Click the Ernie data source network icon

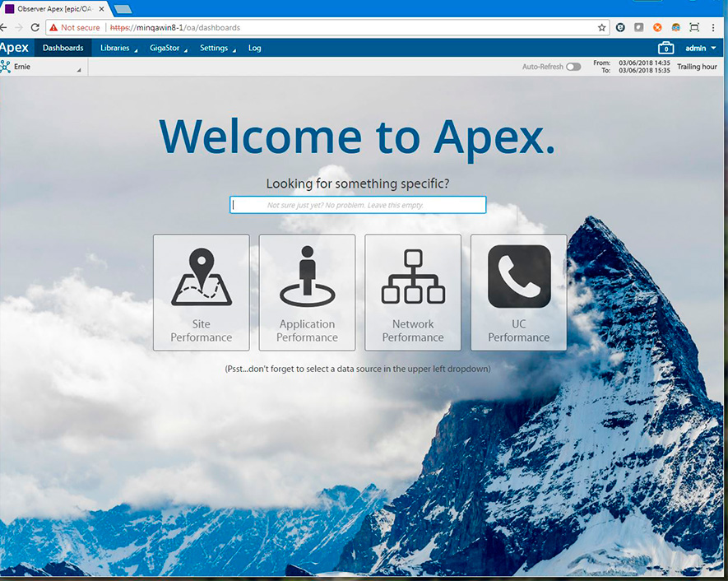click(x=6, y=67)
